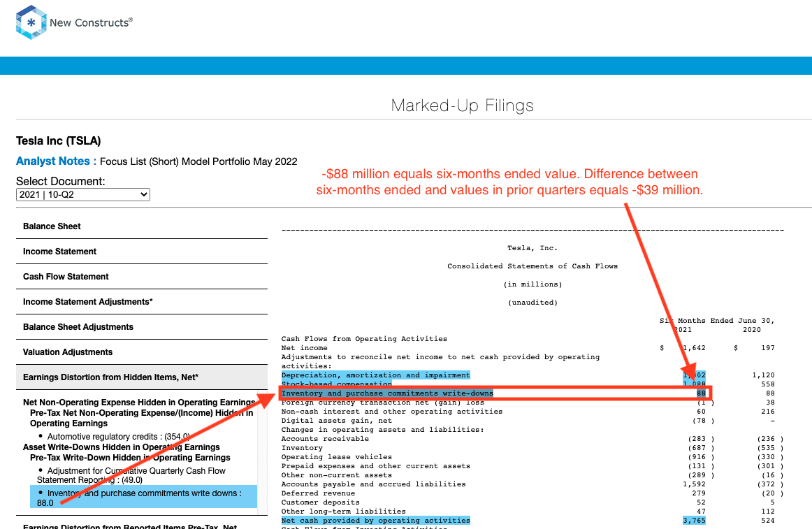Click the Customer deposits row label
Screen dimensions: 812x529
tap(321, 502)
